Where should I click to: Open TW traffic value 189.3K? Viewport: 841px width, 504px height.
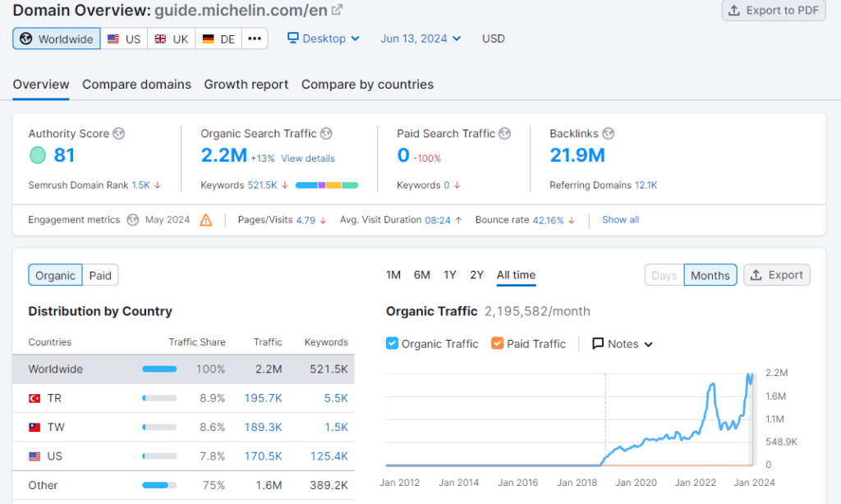click(263, 428)
